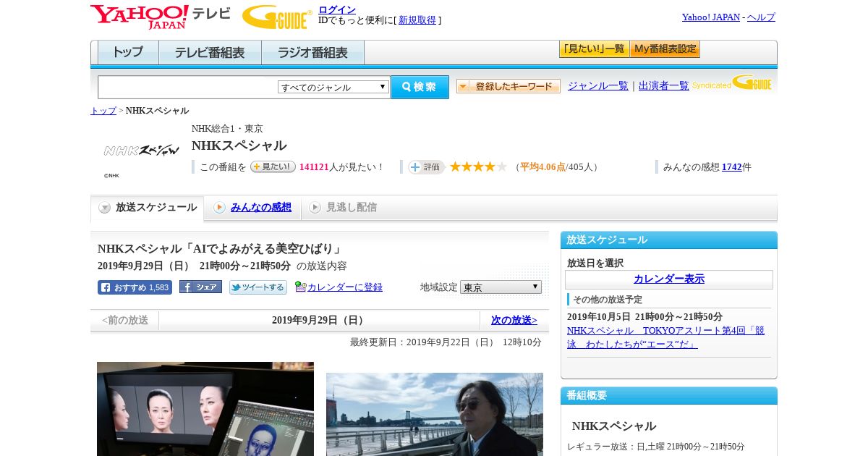Click 番組概要 panel header
This screenshot has height=456, width=868.
pyautogui.click(x=669, y=396)
